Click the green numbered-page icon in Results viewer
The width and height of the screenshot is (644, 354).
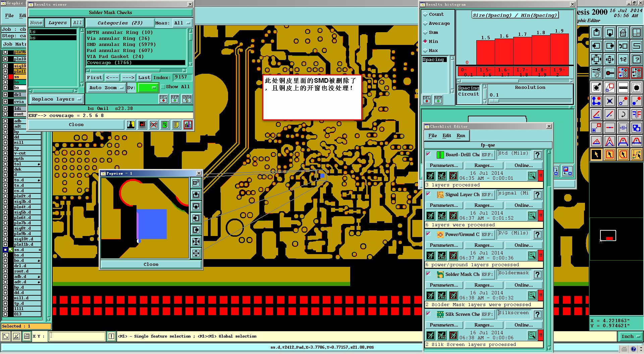pyautogui.click(x=165, y=125)
